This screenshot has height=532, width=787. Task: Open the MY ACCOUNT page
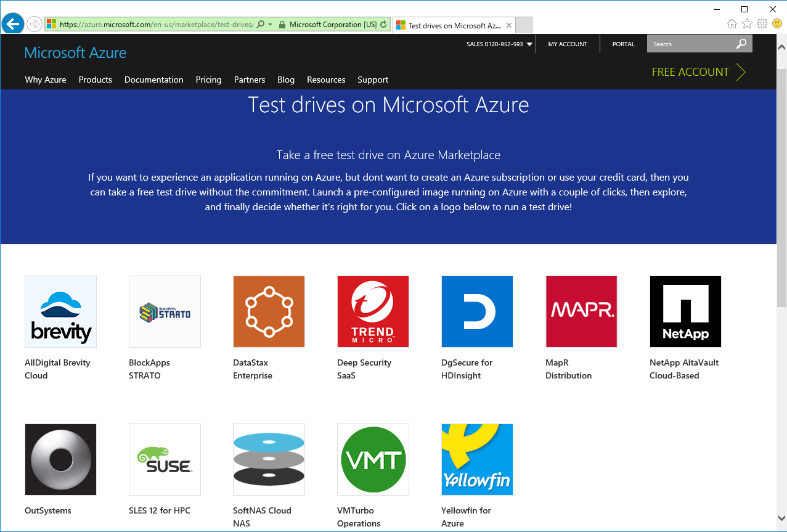(x=567, y=44)
